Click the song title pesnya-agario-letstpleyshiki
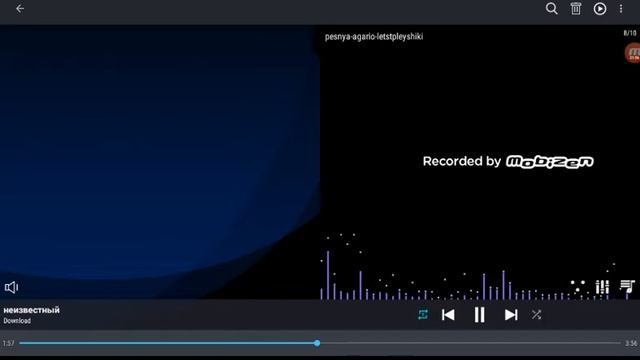640x360 pixels. (x=374, y=37)
